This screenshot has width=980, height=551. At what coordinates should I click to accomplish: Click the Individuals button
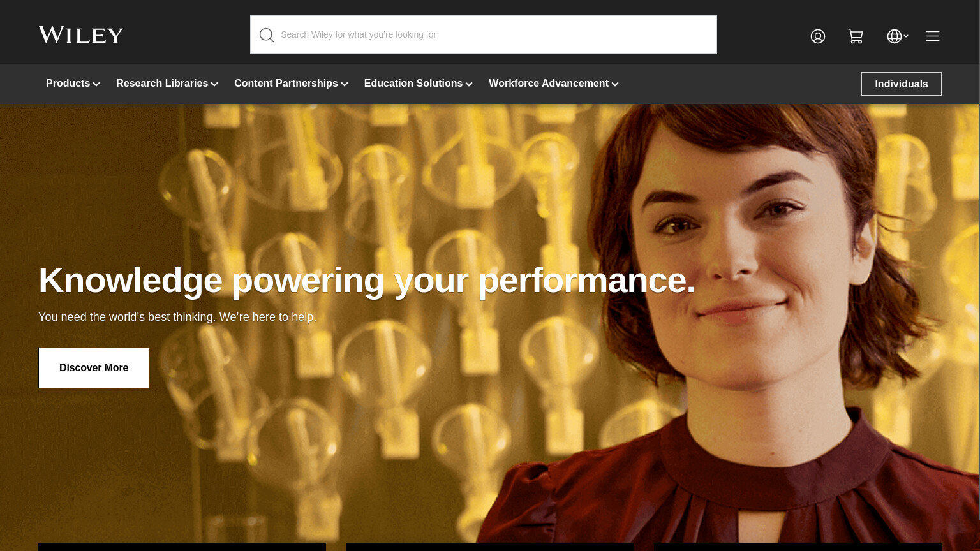tap(902, 84)
